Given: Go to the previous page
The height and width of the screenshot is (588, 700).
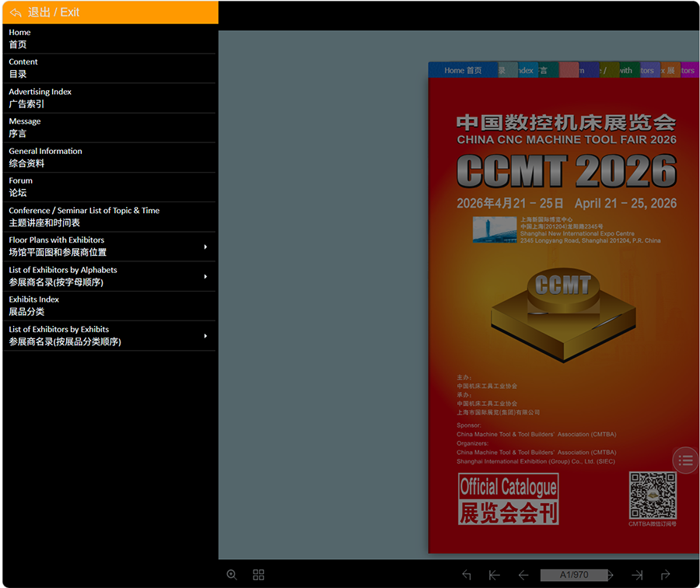Looking at the screenshot, I should point(523,575).
